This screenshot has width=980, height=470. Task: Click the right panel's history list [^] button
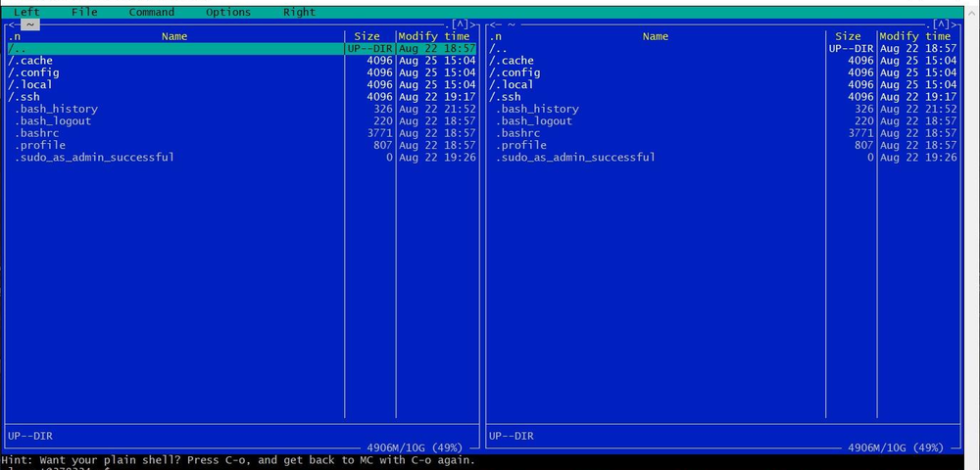(942, 24)
